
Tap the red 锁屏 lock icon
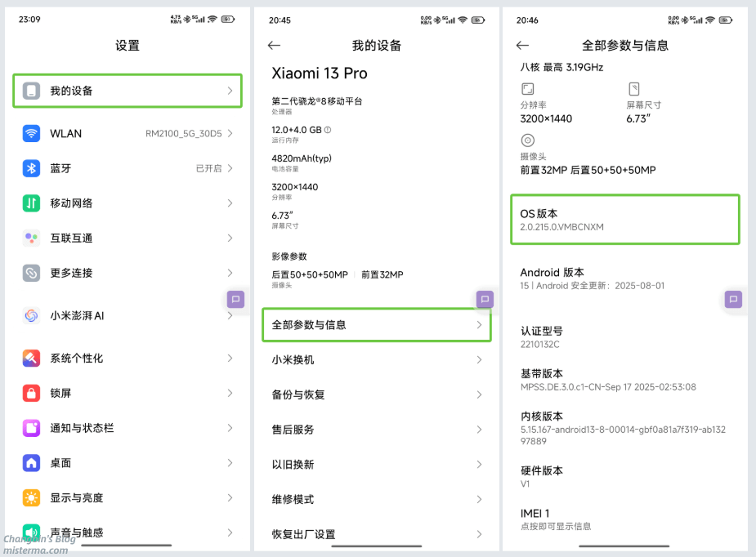pyautogui.click(x=31, y=393)
